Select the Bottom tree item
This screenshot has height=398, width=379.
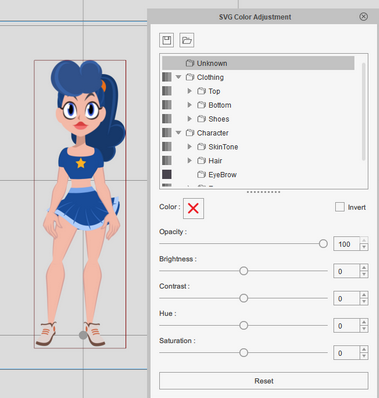220,105
